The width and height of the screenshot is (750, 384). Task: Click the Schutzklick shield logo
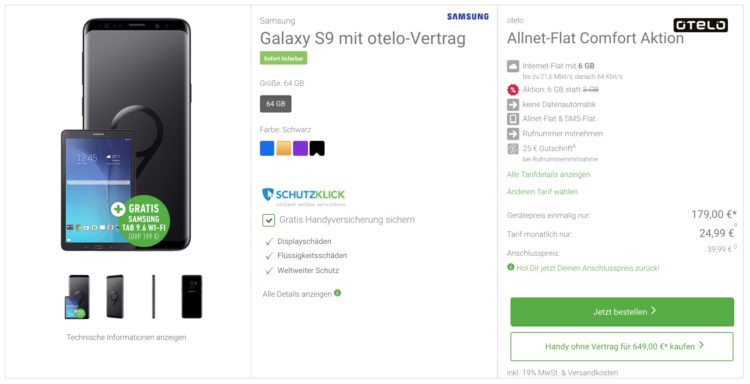[268, 194]
